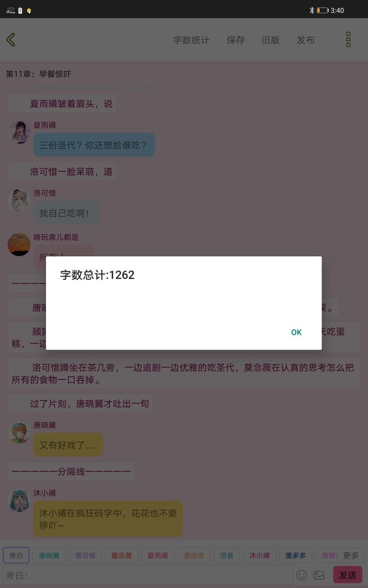Open the emoji picker smiley icon

[x=301, y=575]
